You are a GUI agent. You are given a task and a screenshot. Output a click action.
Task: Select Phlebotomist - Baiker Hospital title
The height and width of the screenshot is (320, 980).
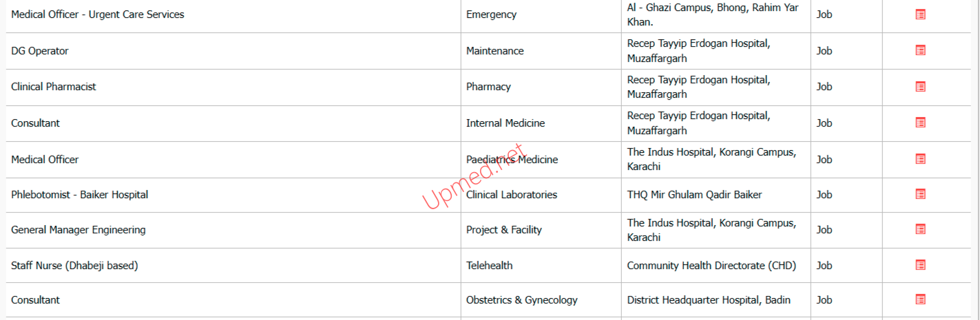[80, 195]
